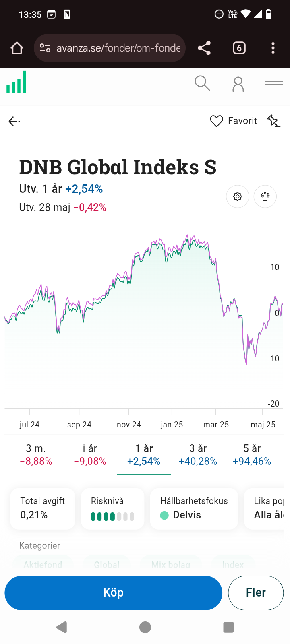The width and height of the screenshot is (290, 644).
Task: Tap the Fler button
Action: coord(256,592)
